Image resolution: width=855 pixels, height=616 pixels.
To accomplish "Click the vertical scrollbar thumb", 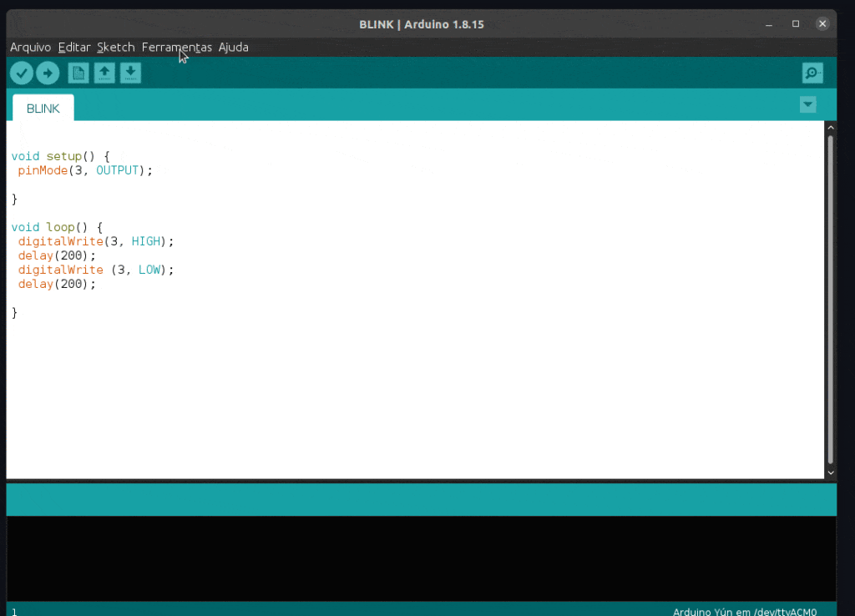I will 830,300.
